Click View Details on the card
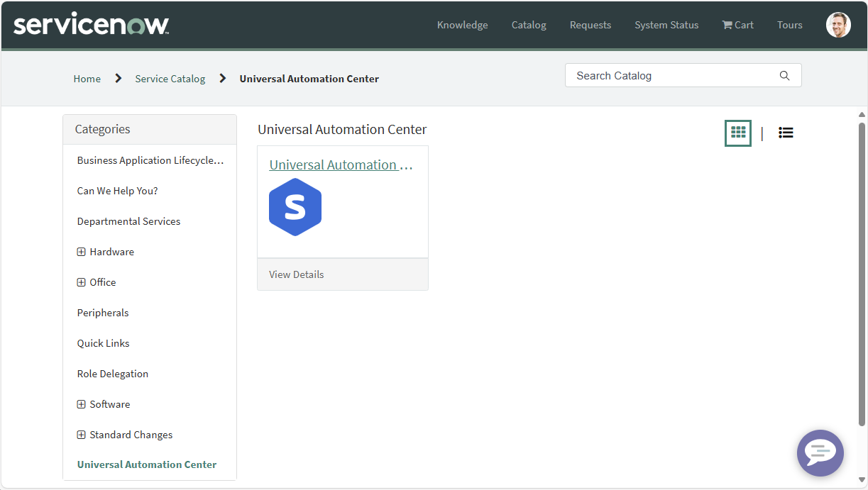The width and height of the screenshot is (868, 490). tap(297, 274)
